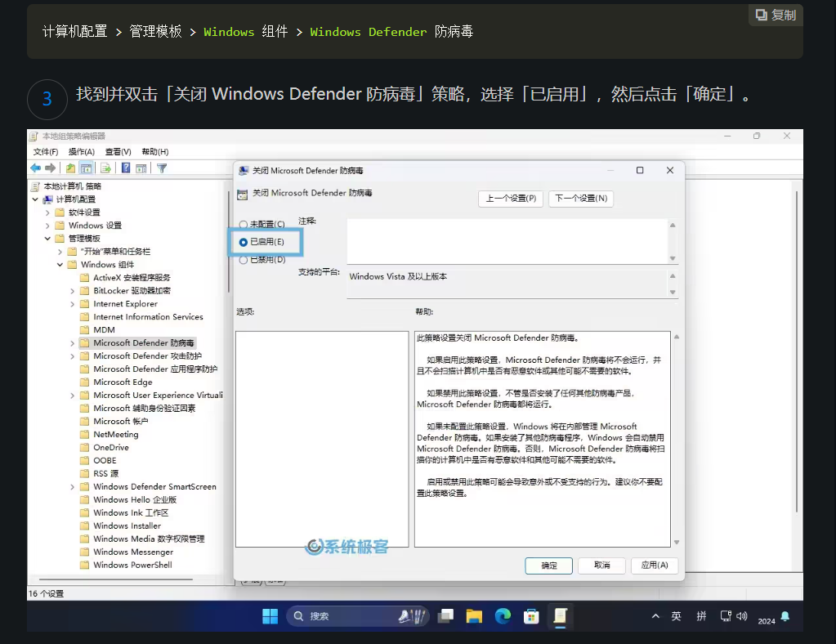Click the blue Help toolbar icon
This screenshot has height=644, width=836.
(x=126, y=168)
